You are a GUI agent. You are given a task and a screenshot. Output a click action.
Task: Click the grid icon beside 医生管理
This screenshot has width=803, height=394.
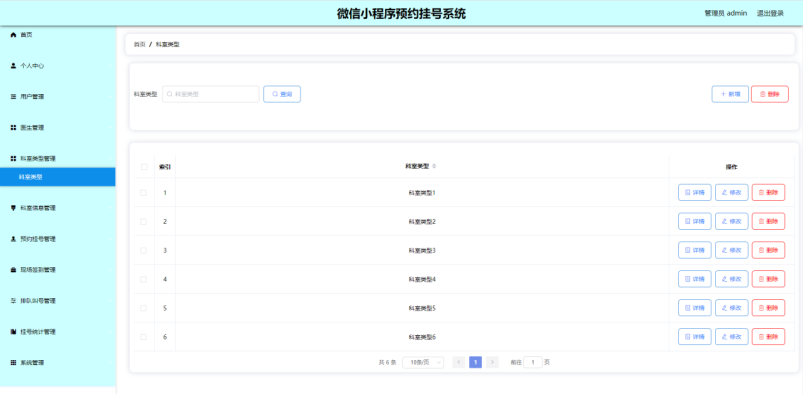(13, 128)
